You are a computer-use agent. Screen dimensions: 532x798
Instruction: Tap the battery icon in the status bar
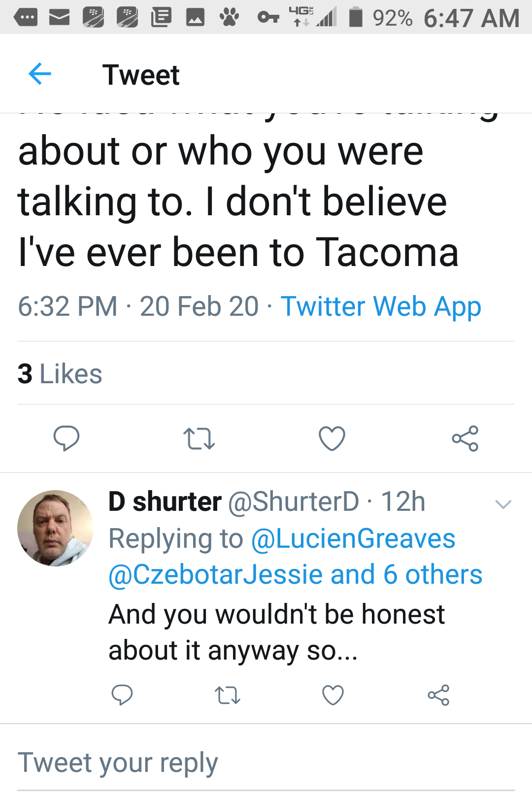tap(356, 18)
